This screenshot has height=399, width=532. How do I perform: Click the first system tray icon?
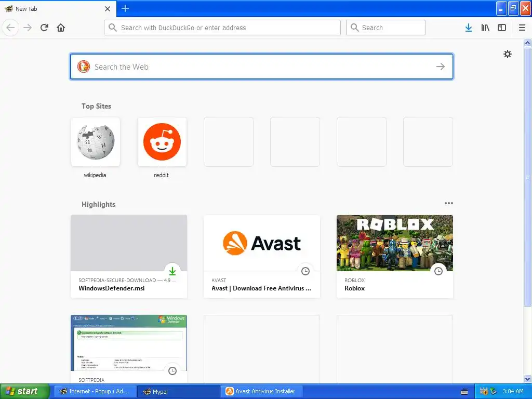coord(484,391)
